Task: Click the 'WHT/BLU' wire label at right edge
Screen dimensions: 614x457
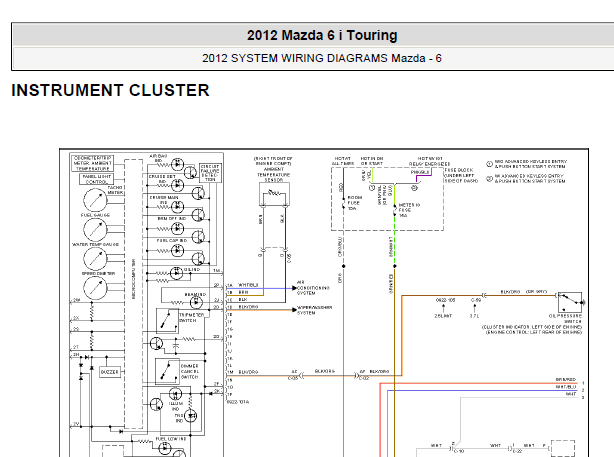Action: [x=566, y=387]
